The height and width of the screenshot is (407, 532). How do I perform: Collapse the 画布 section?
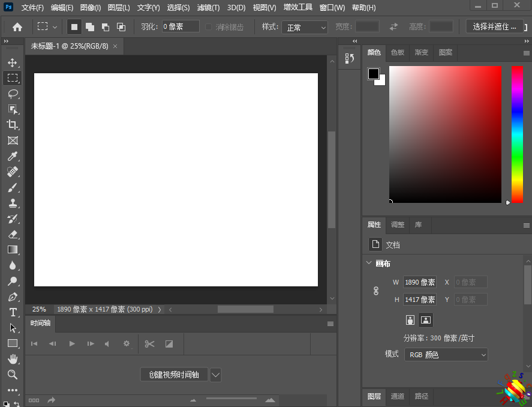369,263
